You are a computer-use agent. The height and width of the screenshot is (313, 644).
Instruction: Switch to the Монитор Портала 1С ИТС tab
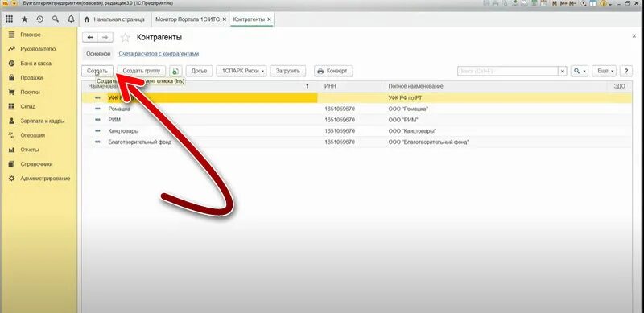click(x=191, y=19)
